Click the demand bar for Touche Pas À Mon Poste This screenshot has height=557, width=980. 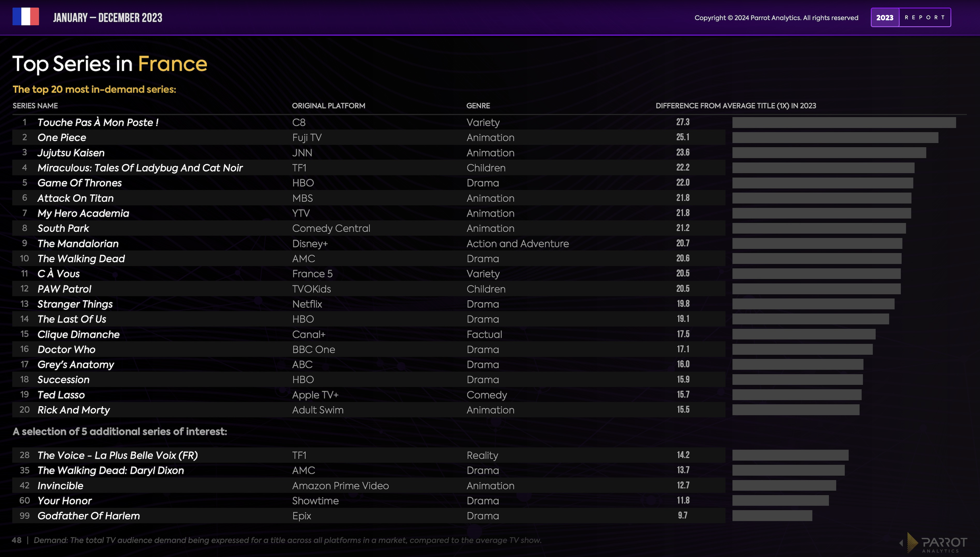point(844,122)
